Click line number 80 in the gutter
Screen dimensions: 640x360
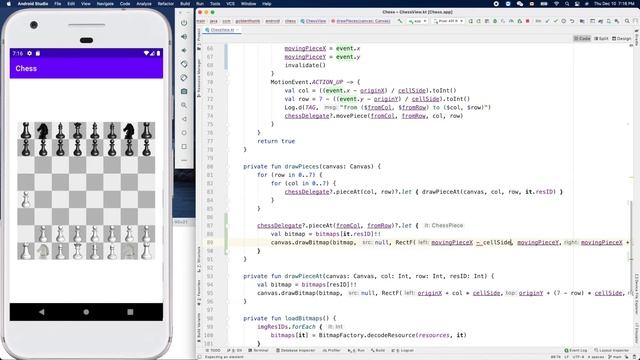pos(210,167)
